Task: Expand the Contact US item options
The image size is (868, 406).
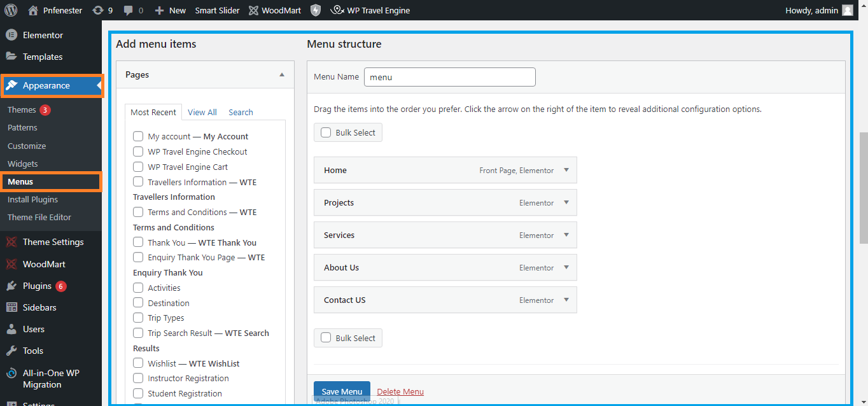Action: click(x=566, y=300)
